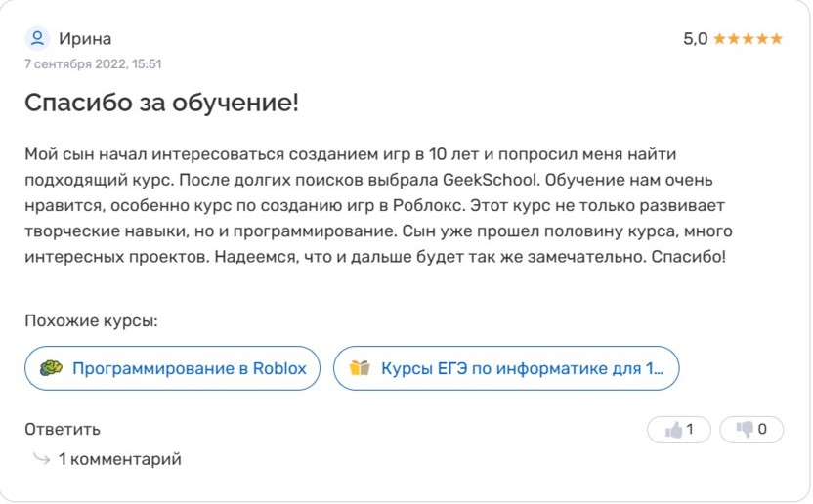The height and width of the screenshot is (504, 813).
Task: Click the book icon in the ЕГЭ course chip
Action: (x=360, y=368)
